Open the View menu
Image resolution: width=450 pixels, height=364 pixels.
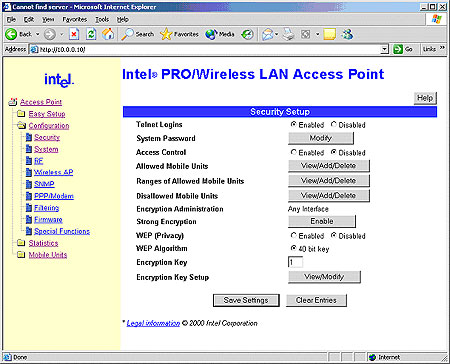tap(48, 20)
